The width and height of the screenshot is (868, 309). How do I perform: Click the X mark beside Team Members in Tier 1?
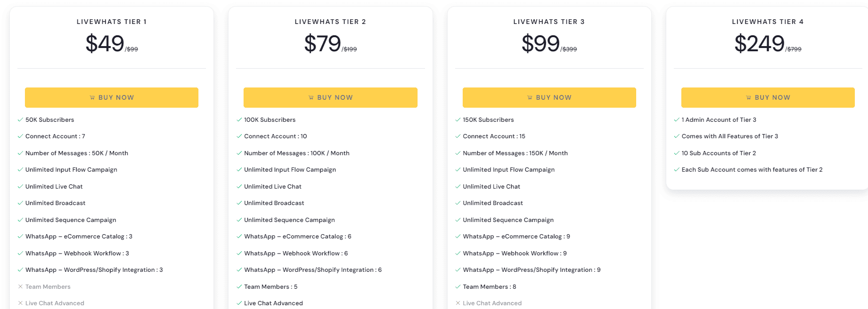click(x=20, y=286)
